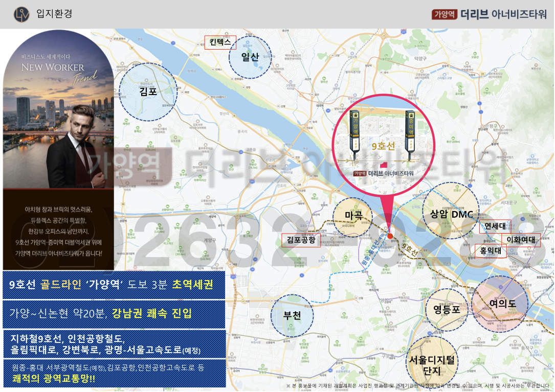Click the 김포공항 label box
Screen dimensions: 555x392
click(x=301, y=240)
